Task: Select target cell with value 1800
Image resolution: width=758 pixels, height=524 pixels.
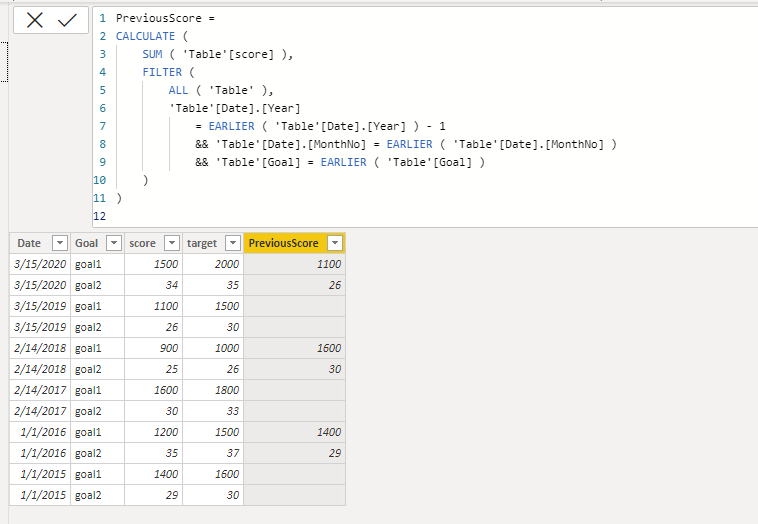Action: coord(213,390)
